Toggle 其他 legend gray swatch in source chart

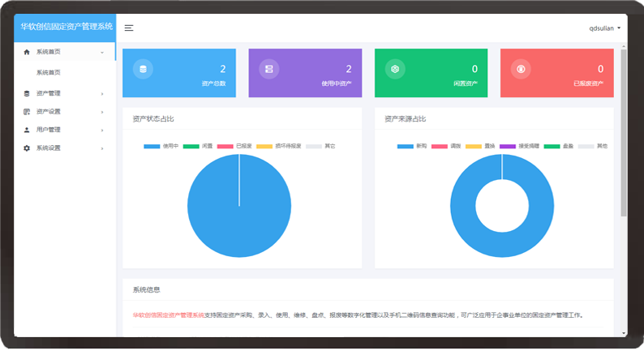pos(586,146)
